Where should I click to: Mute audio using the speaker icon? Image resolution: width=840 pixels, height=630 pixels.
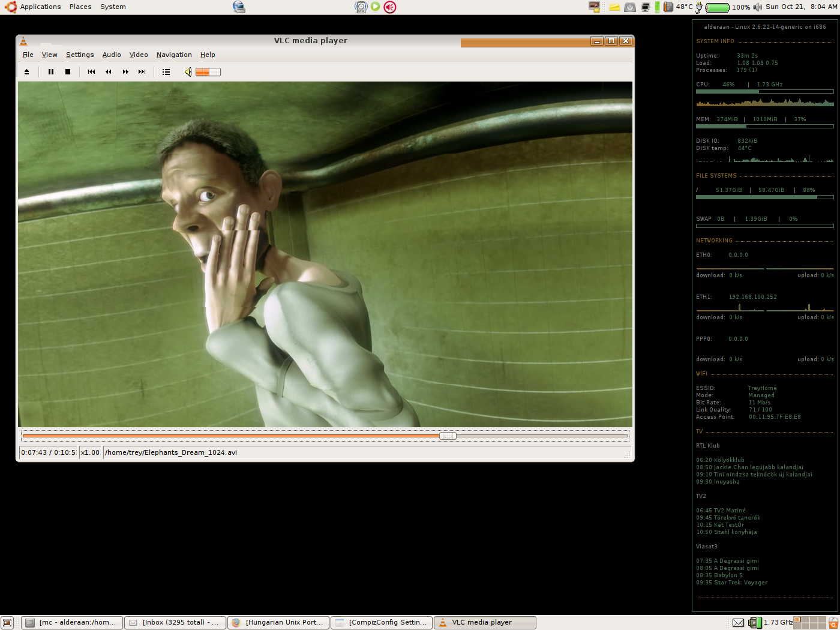[x=188, y=72]
